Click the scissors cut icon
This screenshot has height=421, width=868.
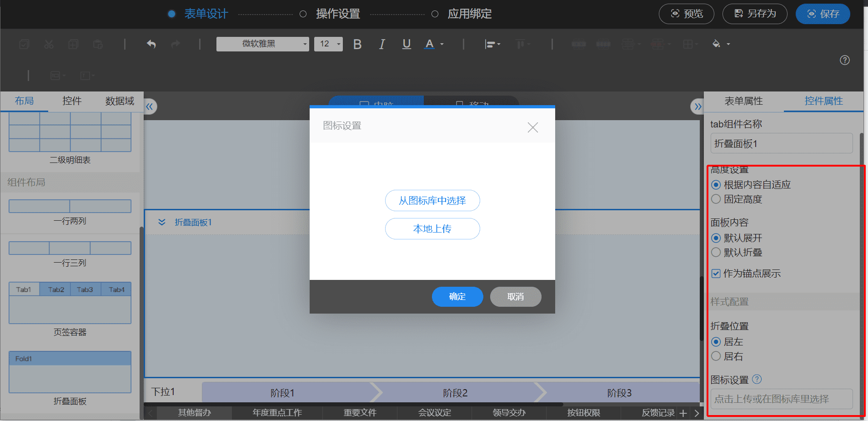click(49, 44)
